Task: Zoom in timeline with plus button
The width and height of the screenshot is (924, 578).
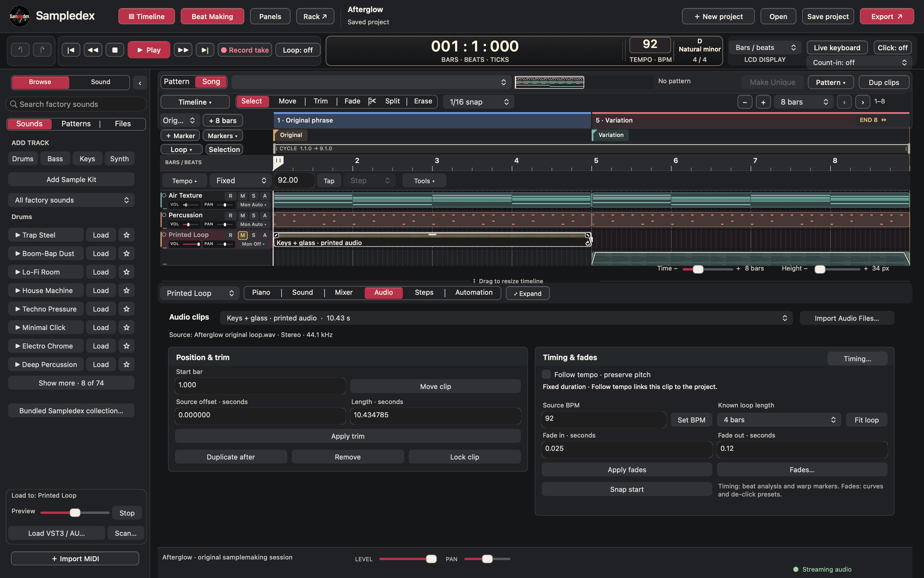Action: point(763,102)
